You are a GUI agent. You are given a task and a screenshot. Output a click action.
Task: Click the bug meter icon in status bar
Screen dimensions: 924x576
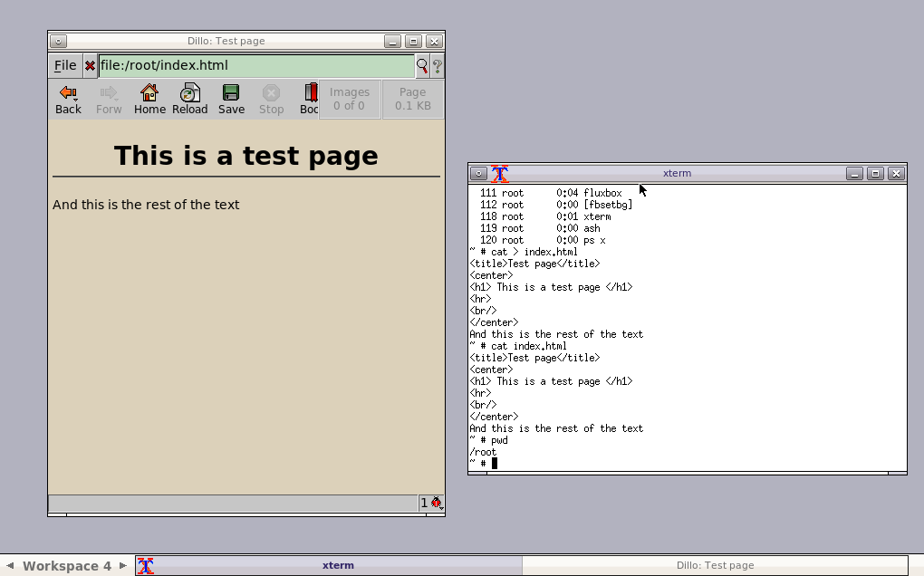pos(436,503)
